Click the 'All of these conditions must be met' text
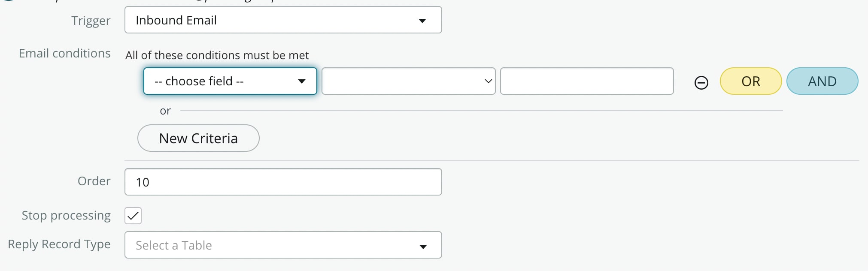Screen dimensions: 868x271 click(217, 55)
